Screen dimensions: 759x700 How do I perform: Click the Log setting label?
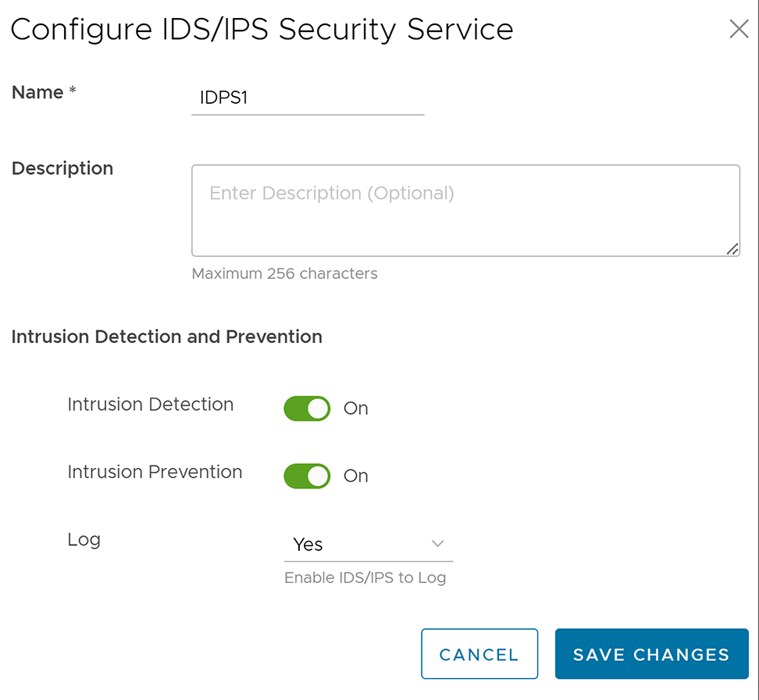click(x=84, y=540)
